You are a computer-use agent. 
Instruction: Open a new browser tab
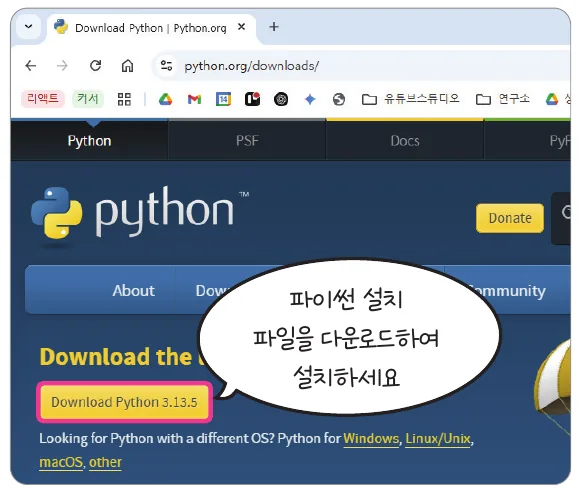[x=274, y=27]
